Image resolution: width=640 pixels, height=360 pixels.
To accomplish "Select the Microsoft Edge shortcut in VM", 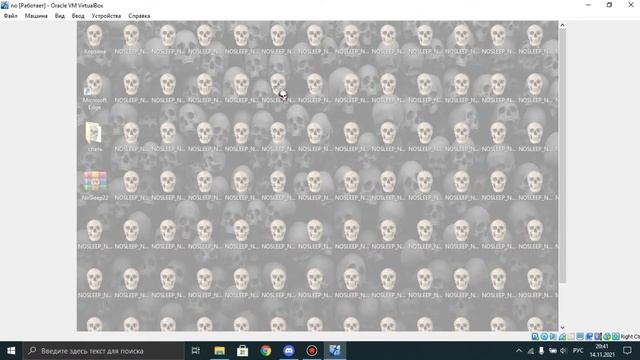I will (95, 92).
